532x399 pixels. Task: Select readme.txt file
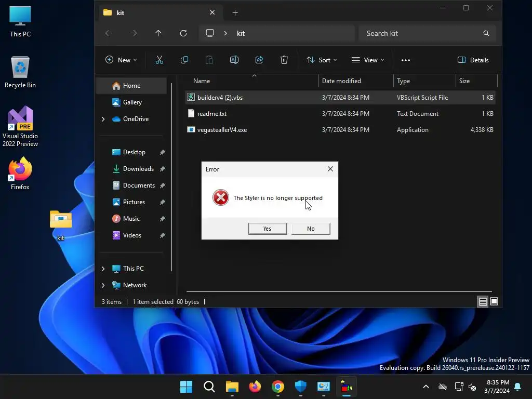[340, 114]
